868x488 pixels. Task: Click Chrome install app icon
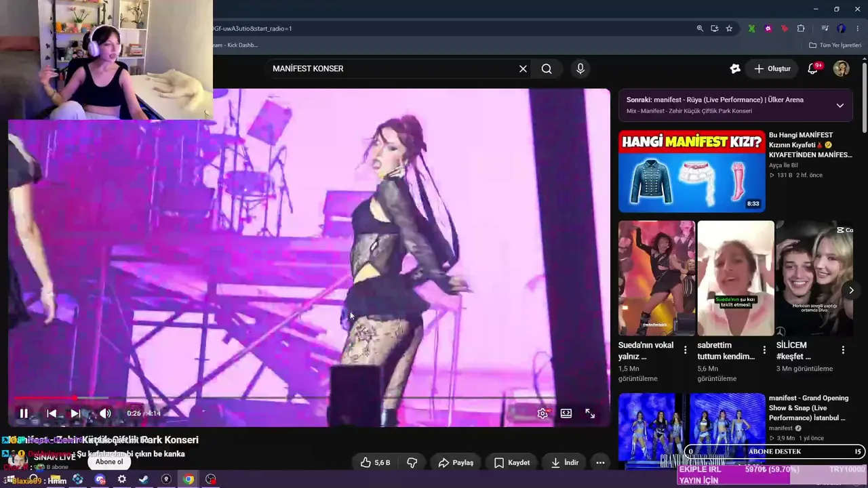tap(715, 28)
